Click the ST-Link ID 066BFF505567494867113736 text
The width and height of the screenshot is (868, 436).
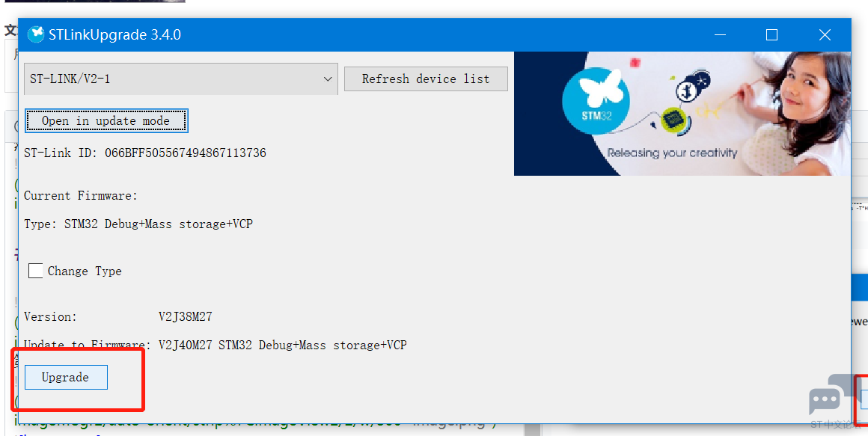145,153
